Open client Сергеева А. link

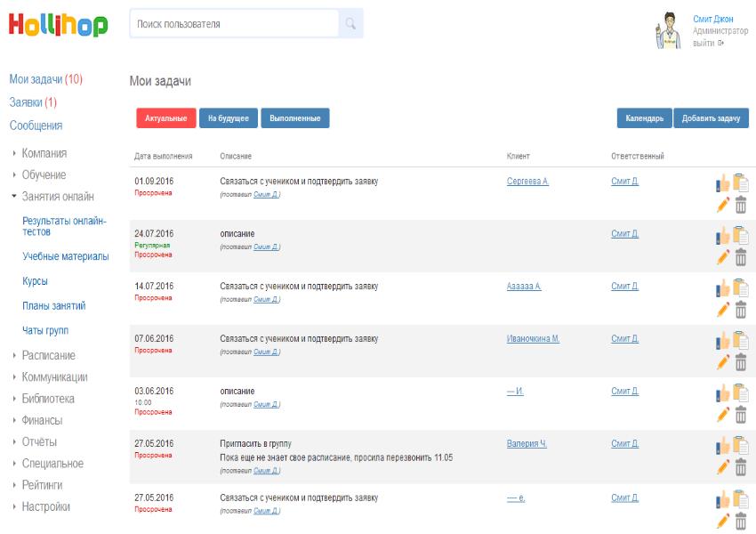tap(527, 182)
